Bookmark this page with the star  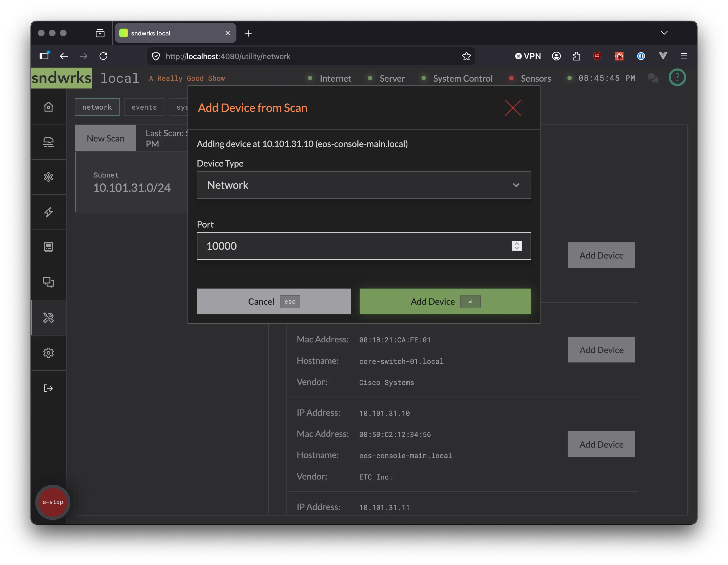click(466, 56)
